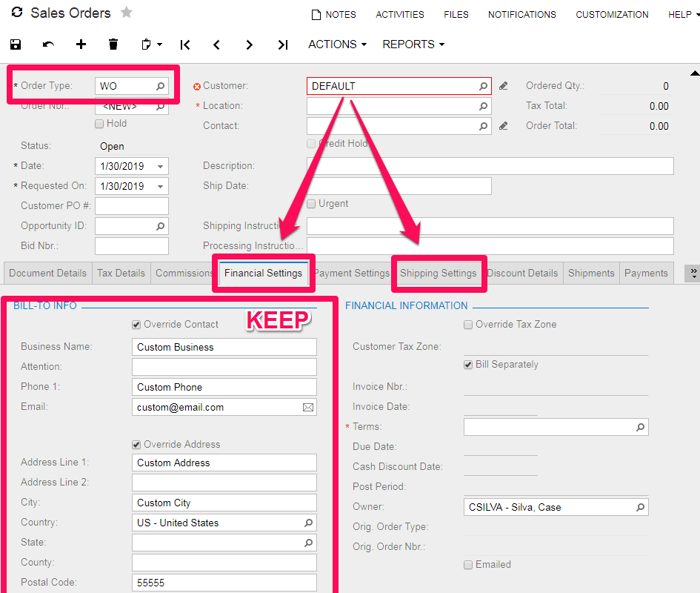
Task: Click the CUSTOMIZATION menu button
Action: [612, 15]
